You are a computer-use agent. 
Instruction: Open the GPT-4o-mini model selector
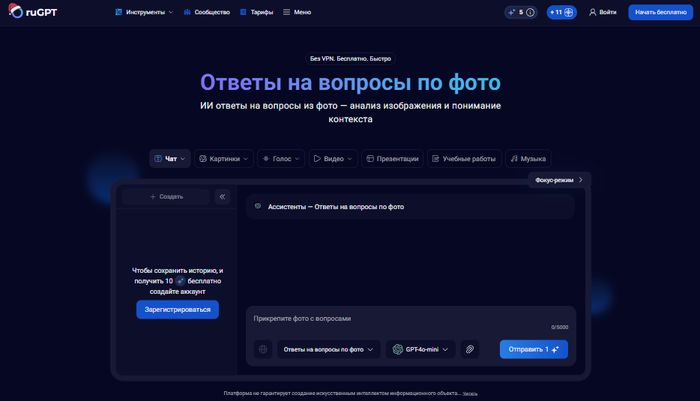[x=420, y=349]
